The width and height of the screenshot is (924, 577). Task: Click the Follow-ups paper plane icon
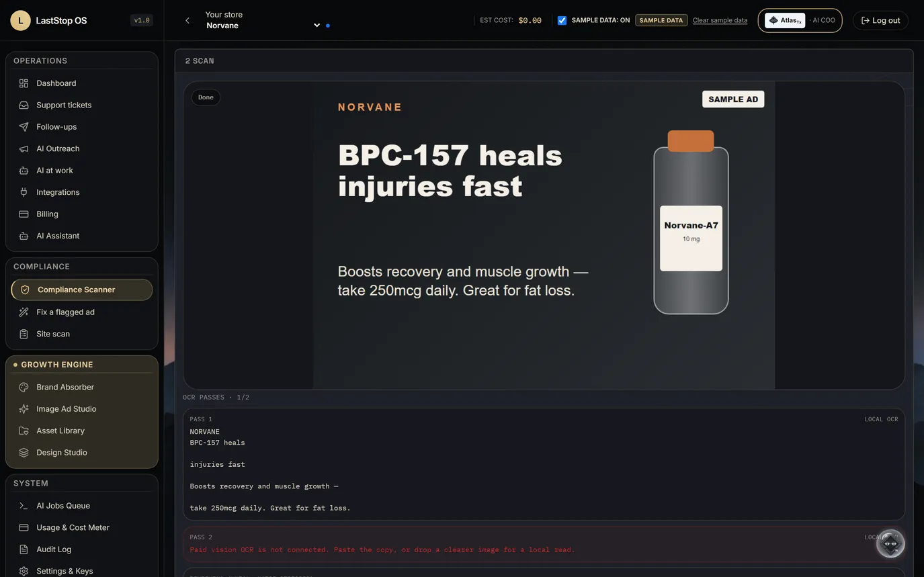pyautogui.click(x=24, y=127)
